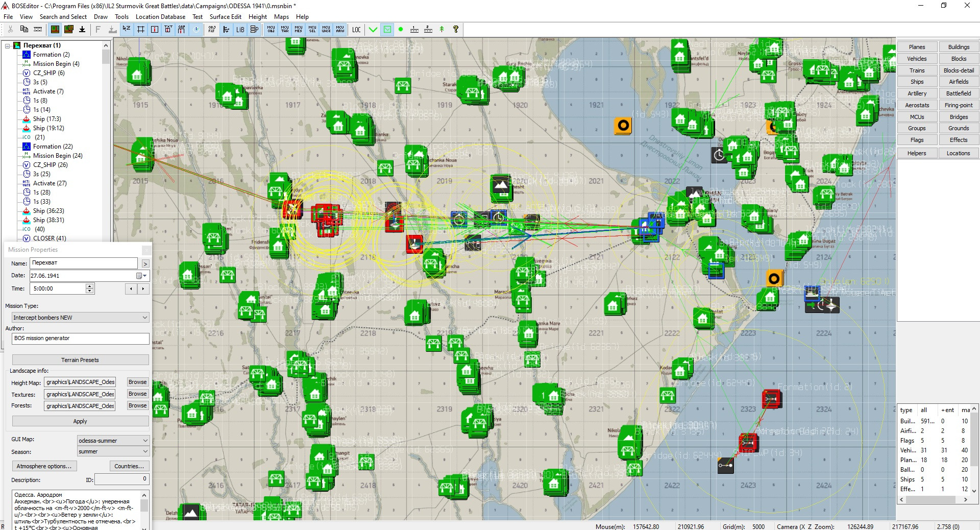Click the clock icon in the toolbar
This screenshot has width=980, height=530.
point(196,29)
